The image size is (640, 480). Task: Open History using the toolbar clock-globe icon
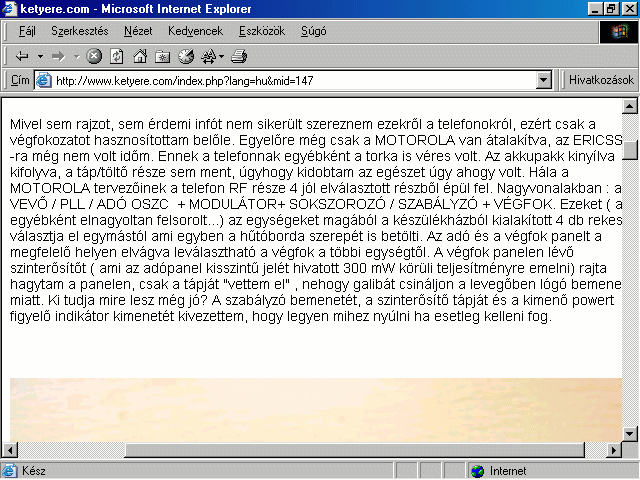tap(186, 56)
